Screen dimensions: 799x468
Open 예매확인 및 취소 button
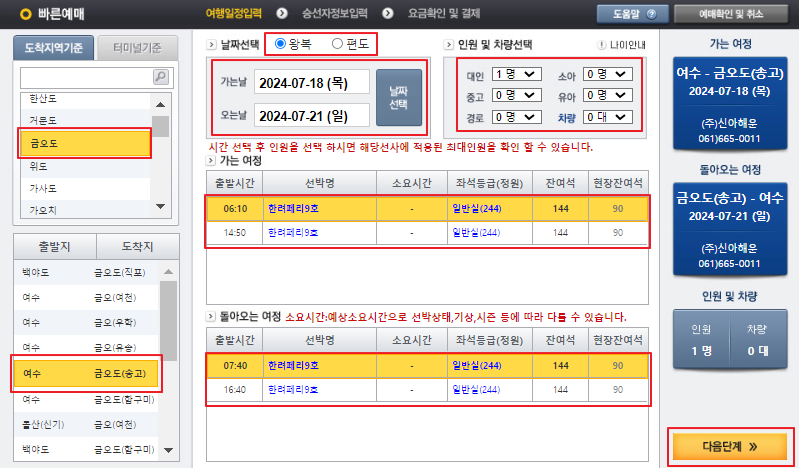pyautogui.click(x=731, y=14)
